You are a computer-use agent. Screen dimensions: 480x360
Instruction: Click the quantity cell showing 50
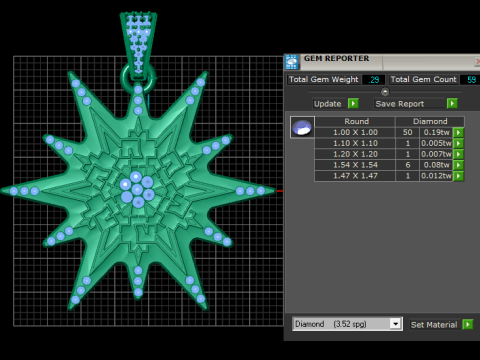[x=407, y=132]
